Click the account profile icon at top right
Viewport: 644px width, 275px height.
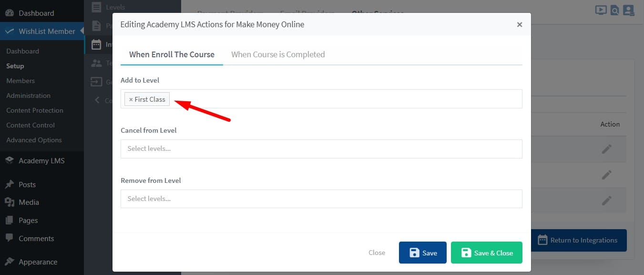click(629, 10)
